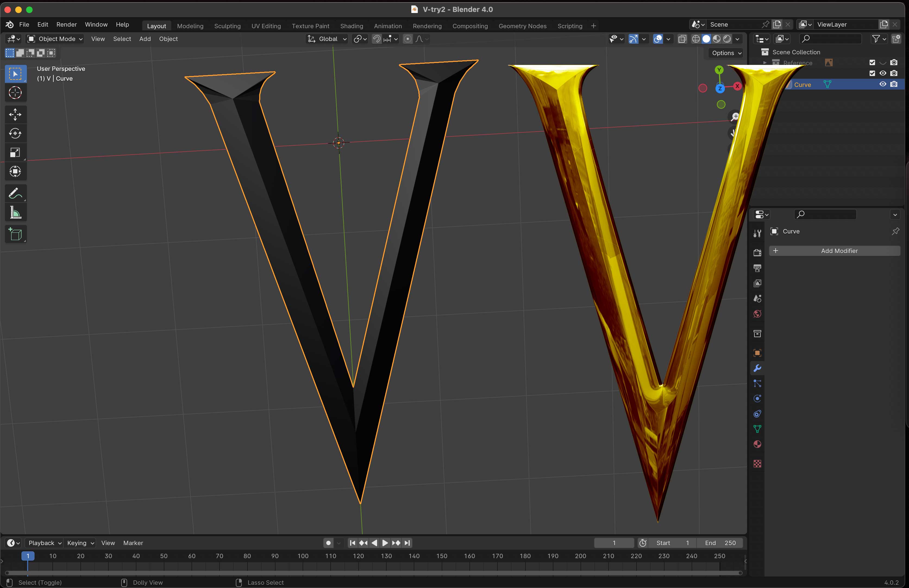Expand the Reference collection in outliner
The image size is (909, 588).
(765, 63)
